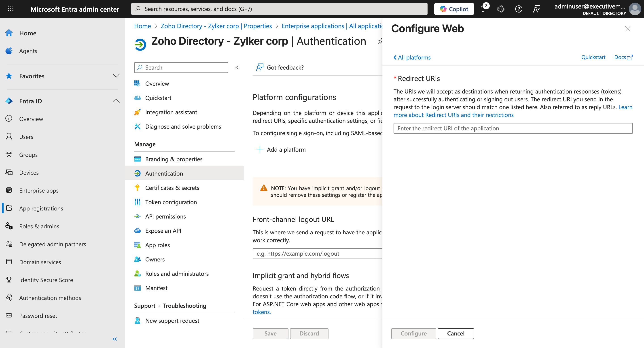Open the feedback icon in top bar
This screenshot has width=644, height=348.
[536, 9]
